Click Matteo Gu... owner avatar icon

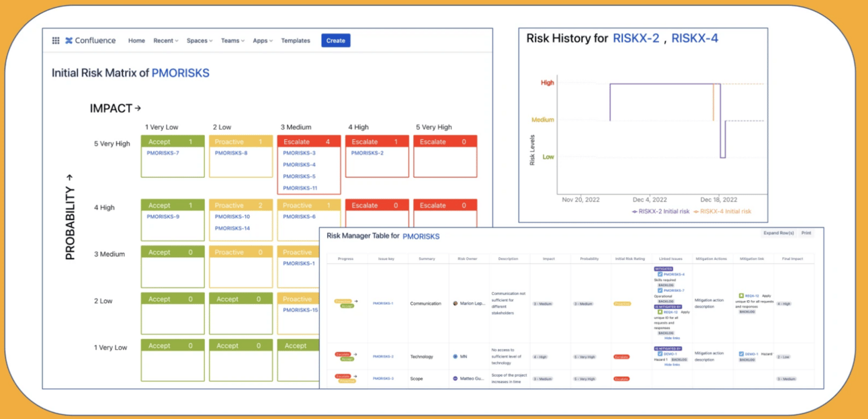click(x=455, y=379)
